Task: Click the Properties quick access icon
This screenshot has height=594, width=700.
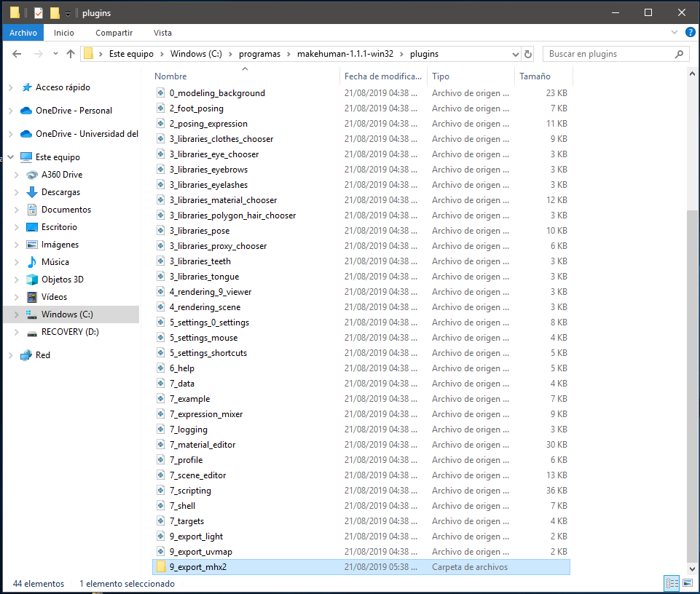Action: click(x=39, y=13)
